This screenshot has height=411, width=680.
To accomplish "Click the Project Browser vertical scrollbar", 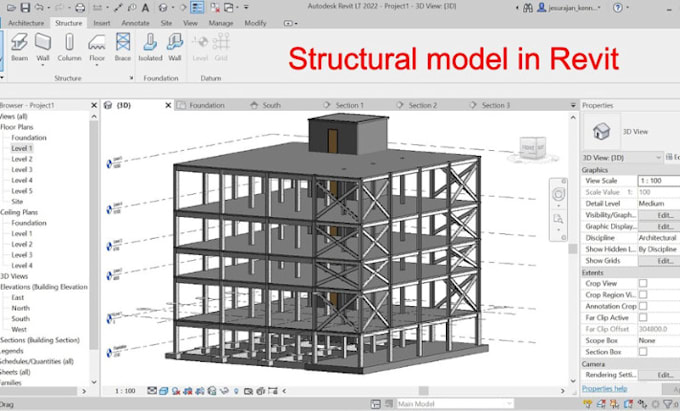I will (94, 234).
